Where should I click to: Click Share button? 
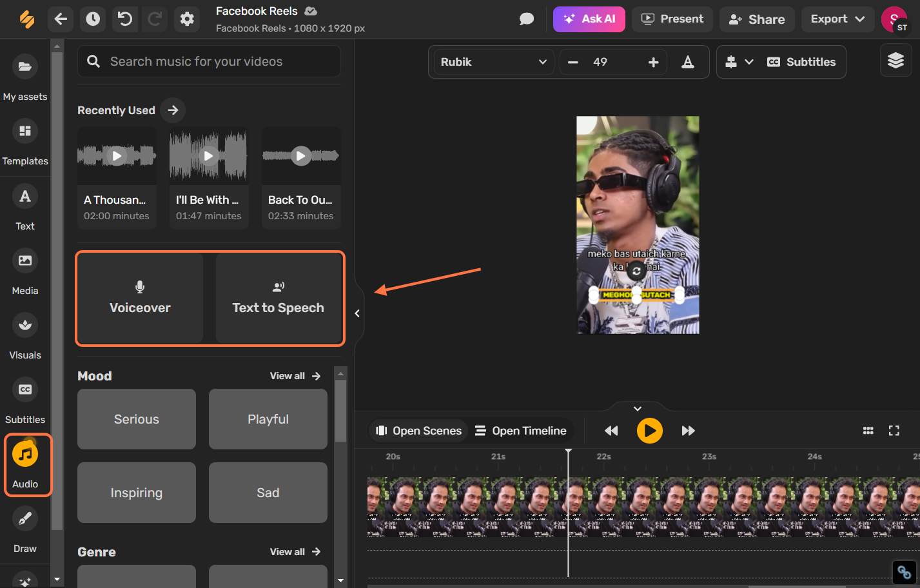tap(757, 19)
